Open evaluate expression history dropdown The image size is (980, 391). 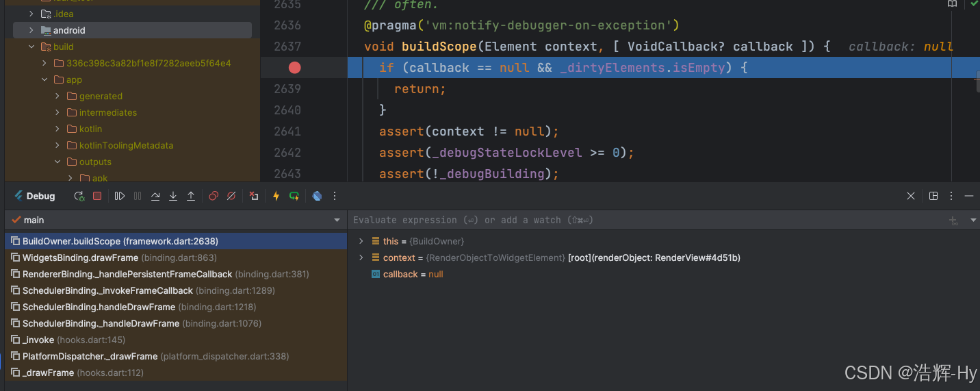[973, 220]
